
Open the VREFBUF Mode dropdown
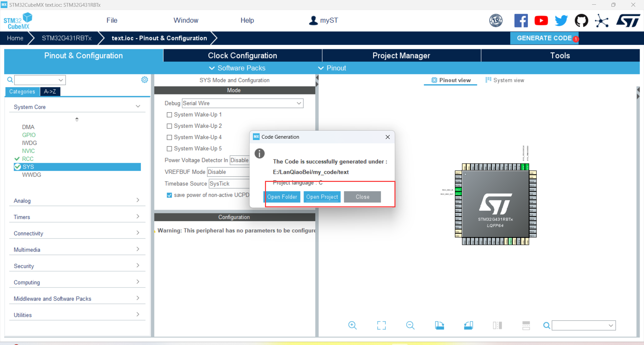228,172
